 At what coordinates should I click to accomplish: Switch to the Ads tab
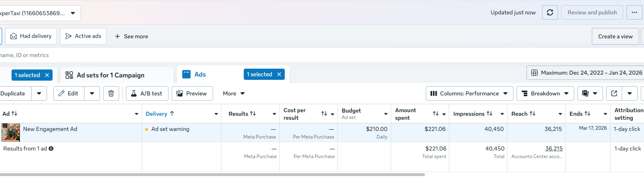(200, 74)
